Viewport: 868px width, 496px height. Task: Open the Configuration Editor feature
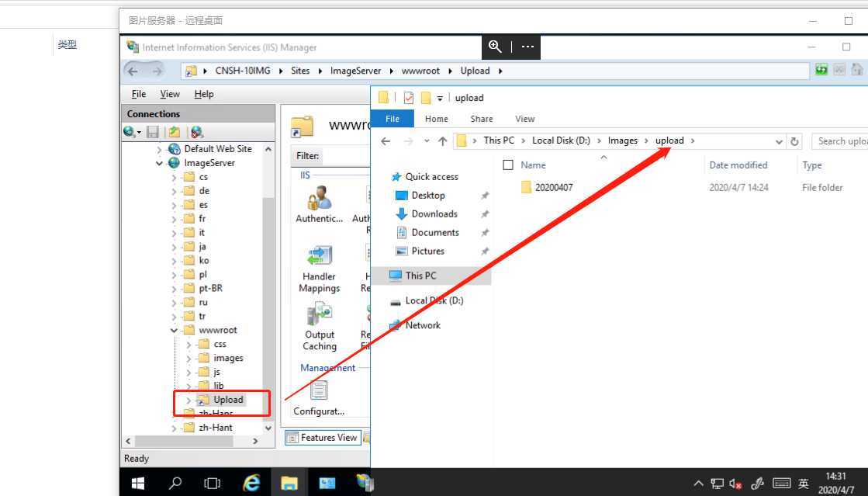coord(319,398)
